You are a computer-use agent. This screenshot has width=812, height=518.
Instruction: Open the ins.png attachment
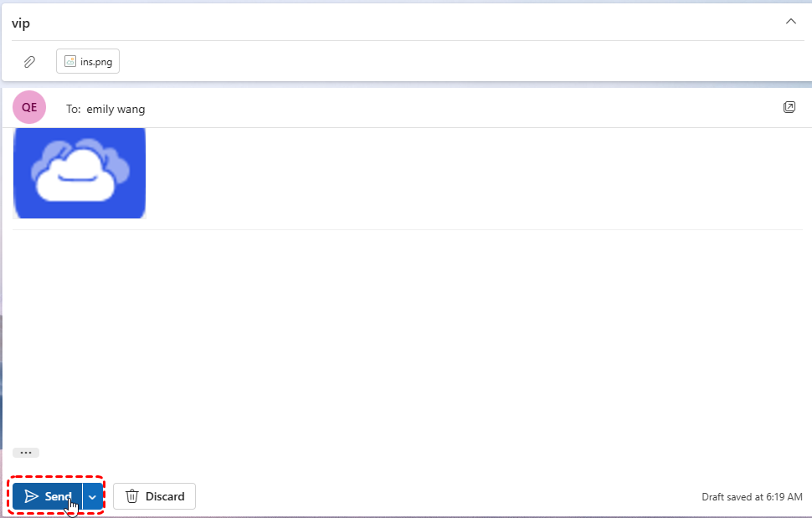(88, 61)
